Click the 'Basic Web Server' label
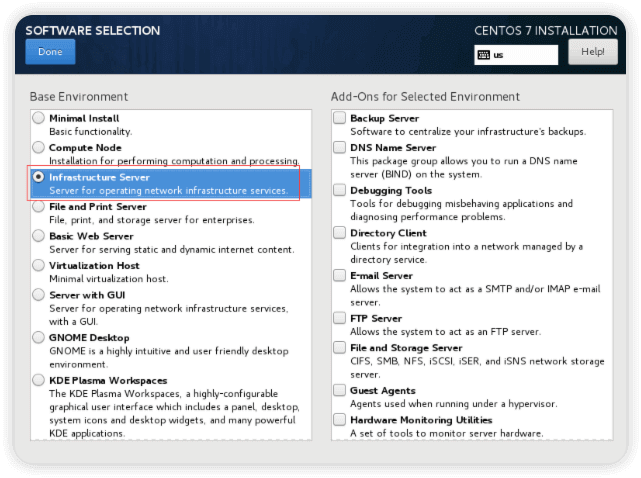The height and width of the screenshot is (478, 641). [x=91, y=236]
